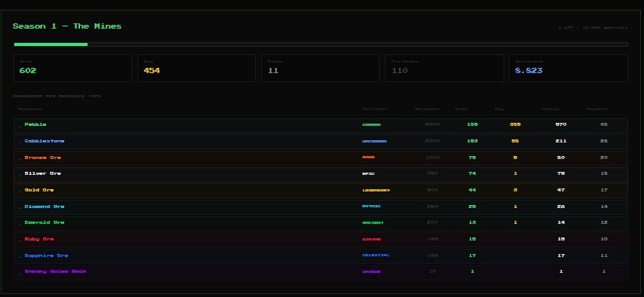Expand the Diamond Ore resource row
This screenshot has height=297, width=644.
click(x=321, y=207)
